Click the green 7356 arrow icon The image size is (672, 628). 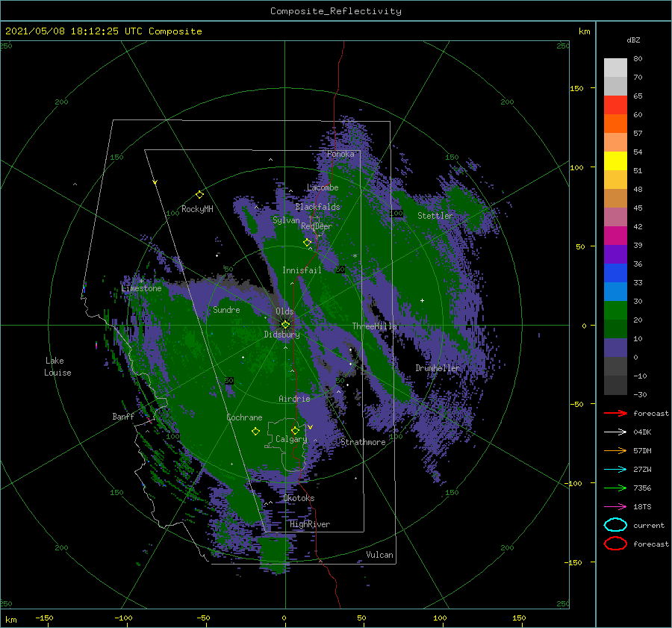click(615, 488)
